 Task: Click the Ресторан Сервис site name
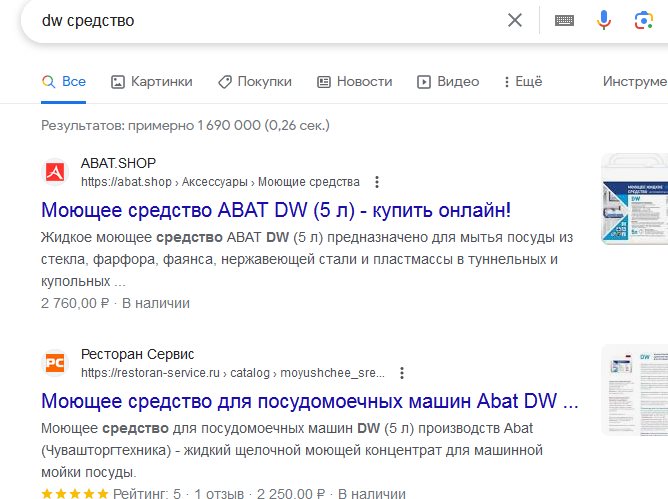(137, 354)
